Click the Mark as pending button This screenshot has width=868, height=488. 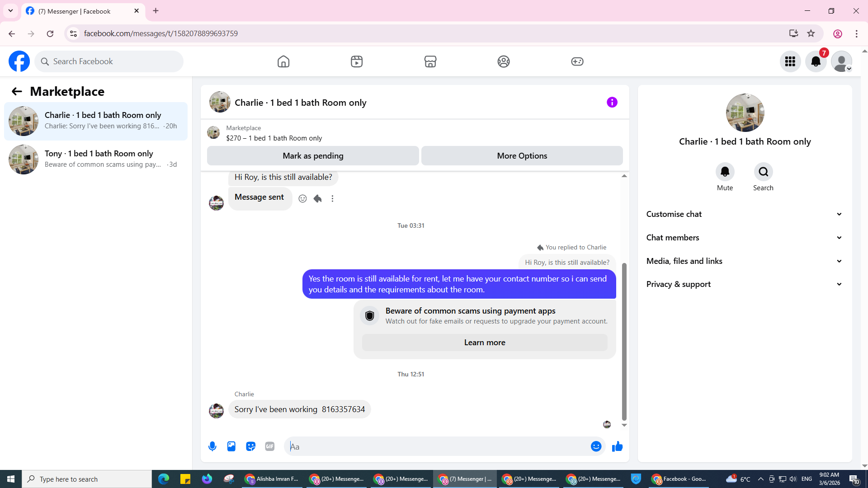pos(313,156)
